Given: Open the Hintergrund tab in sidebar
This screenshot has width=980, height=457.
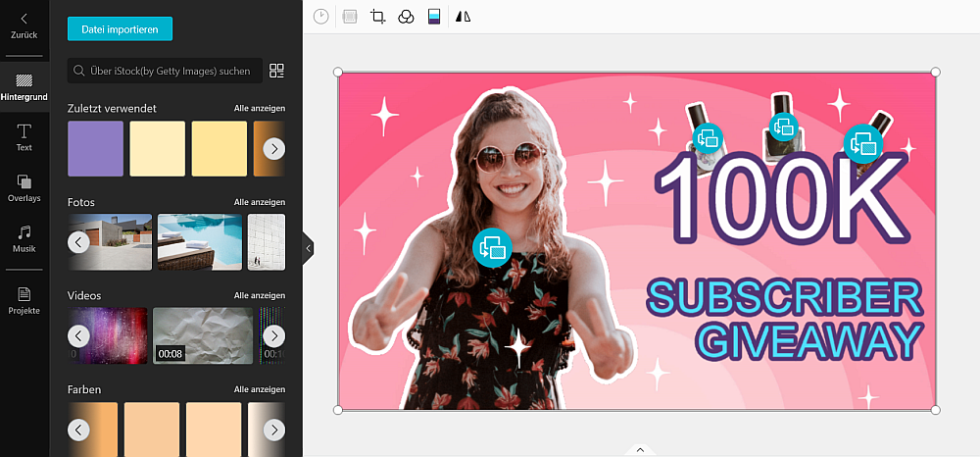Looking at the screenshot, I should [x=24, y=87].
